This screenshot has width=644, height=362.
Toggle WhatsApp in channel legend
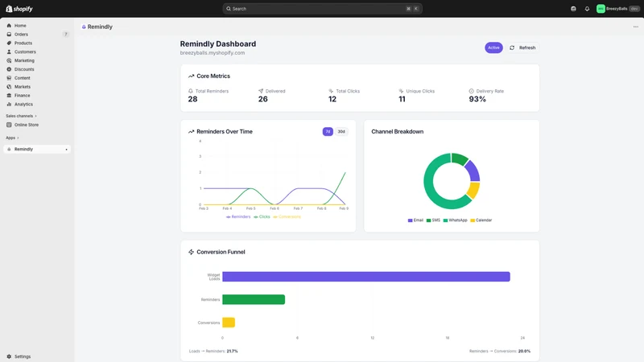coord(456,220)
